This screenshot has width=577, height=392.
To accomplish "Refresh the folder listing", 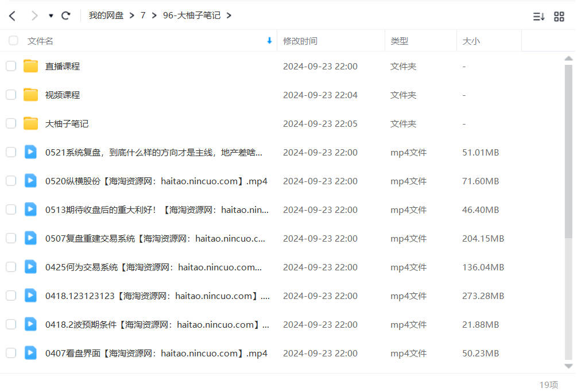I will [x=66, y=15].
